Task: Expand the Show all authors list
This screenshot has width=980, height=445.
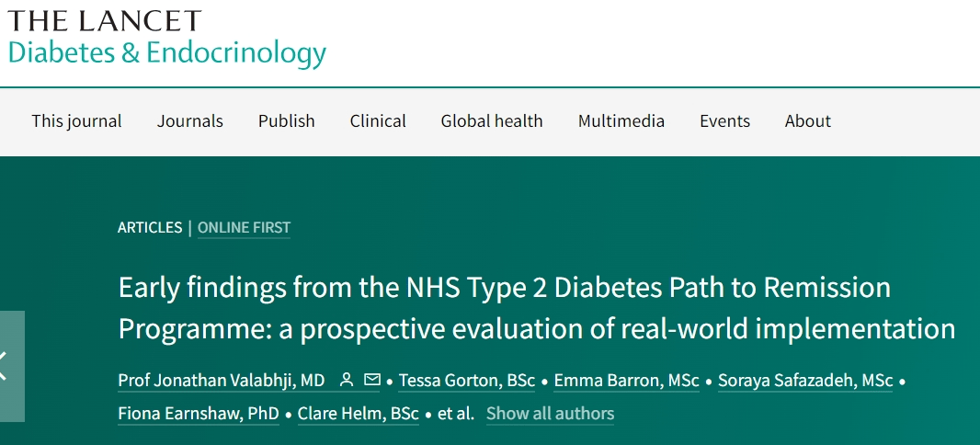Action: tap(550, 414)
